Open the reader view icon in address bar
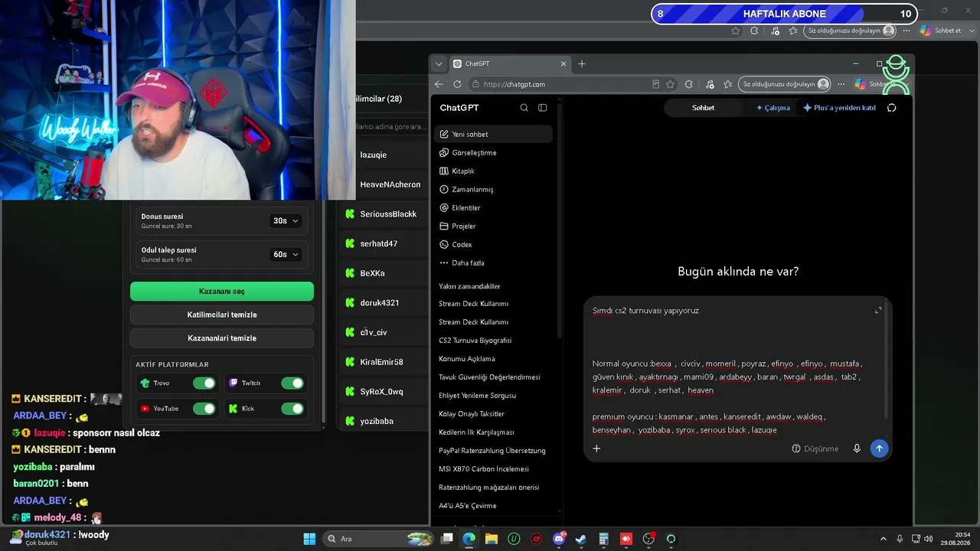 [x=655, y=84]
